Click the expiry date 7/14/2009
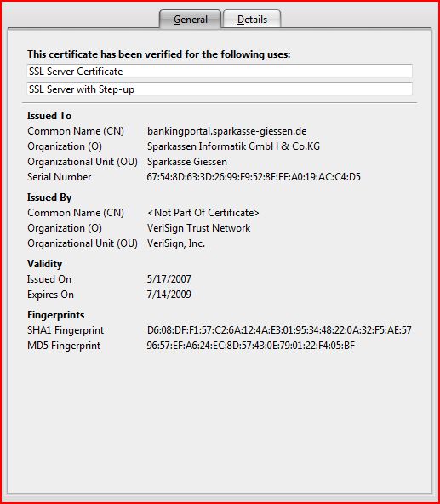Image resolution: width=440 pixels, height=504 pixels. tap(169, 295)
